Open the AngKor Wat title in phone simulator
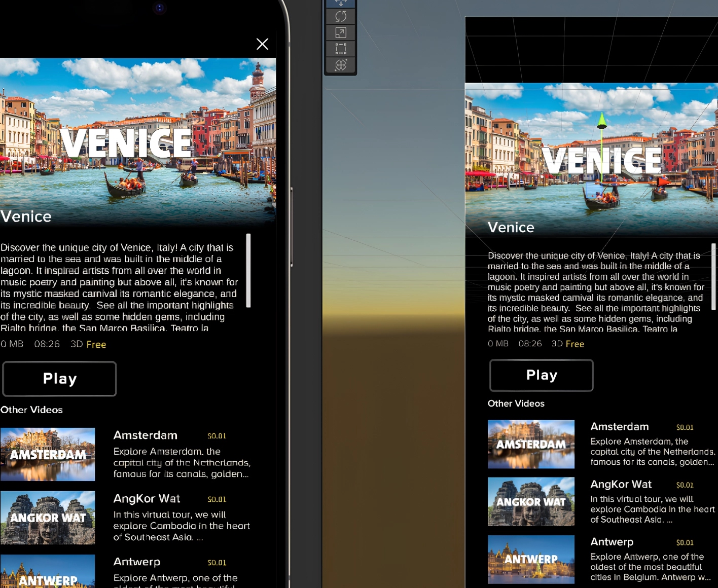718x588 pixels. 147,499
